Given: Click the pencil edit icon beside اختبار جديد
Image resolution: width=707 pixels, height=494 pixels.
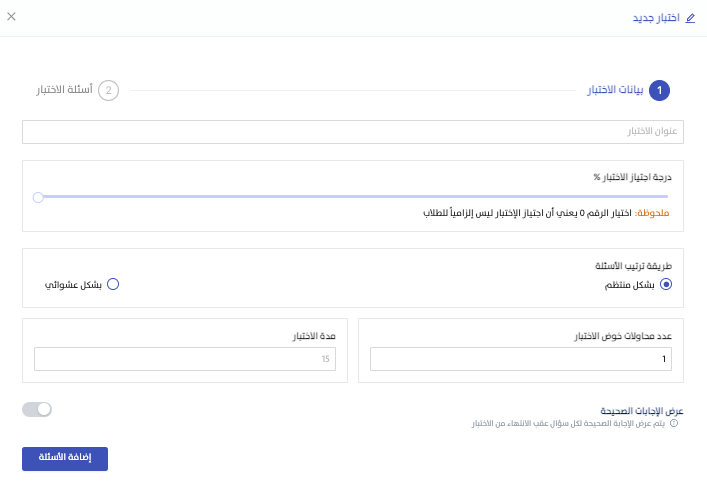Looking at the screenshot, I should [690, 18].
